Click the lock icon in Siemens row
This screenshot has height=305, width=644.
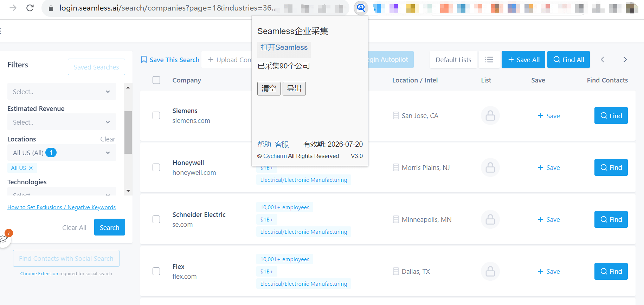[x=490, y=115]
